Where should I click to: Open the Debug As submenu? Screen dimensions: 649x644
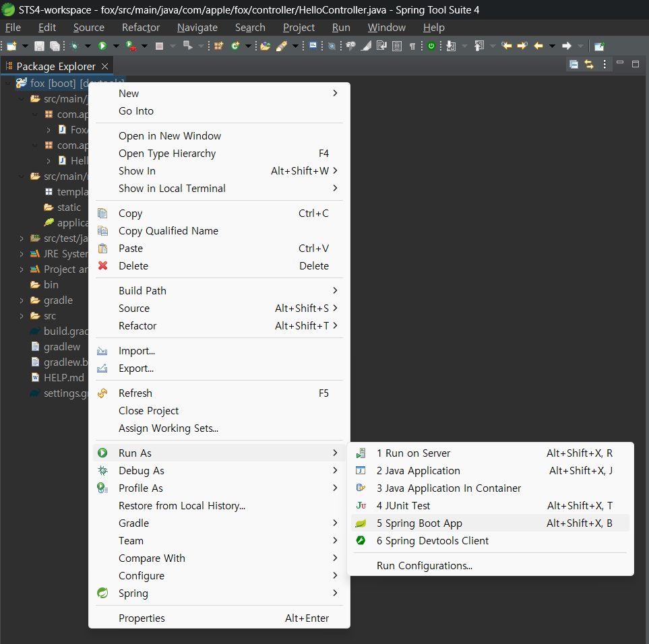click(x=220, y=471)
